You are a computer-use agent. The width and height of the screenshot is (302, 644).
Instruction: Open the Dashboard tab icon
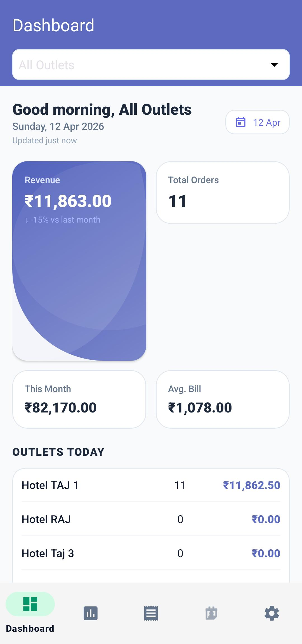30,604
